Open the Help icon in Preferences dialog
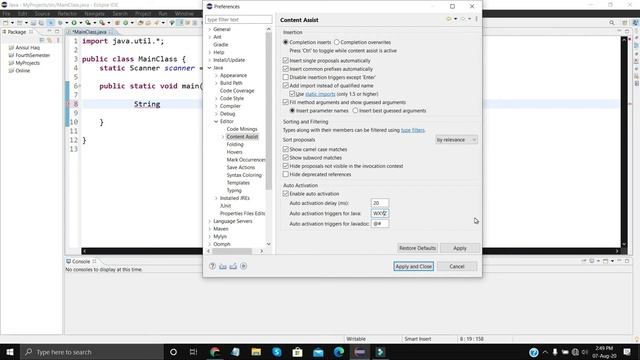Screen dimensions: 640x360 (x=212, y=266)
